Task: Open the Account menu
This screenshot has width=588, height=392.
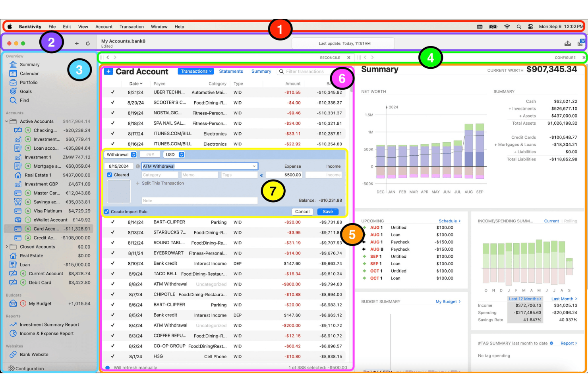Action: (x=104, y=27)
